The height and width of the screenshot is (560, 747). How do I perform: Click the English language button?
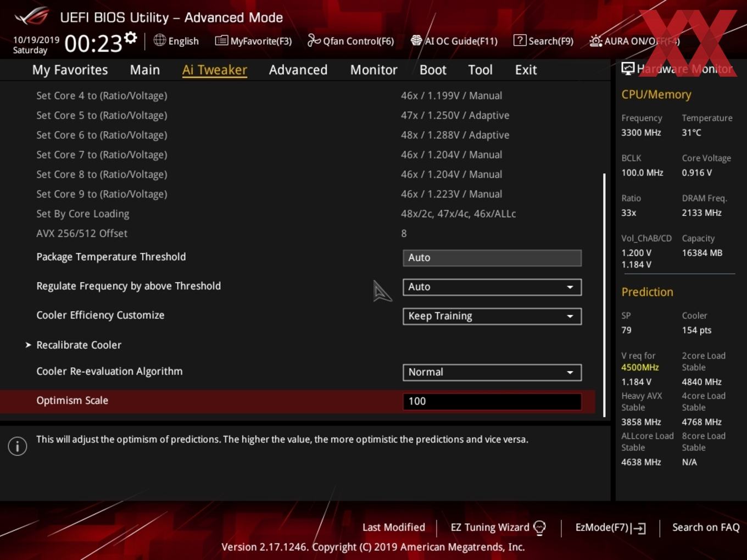[x=176, y=41]
